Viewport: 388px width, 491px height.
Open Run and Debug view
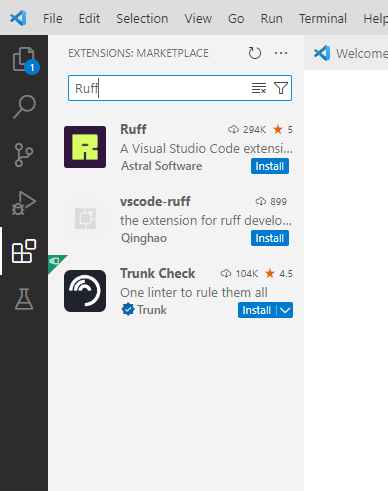coord(24,203)
